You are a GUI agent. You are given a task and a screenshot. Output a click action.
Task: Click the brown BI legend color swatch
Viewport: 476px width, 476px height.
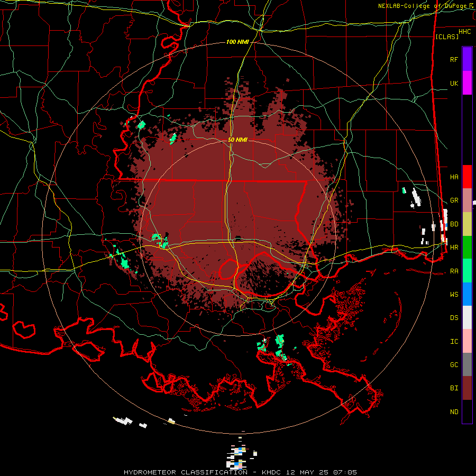467,388
